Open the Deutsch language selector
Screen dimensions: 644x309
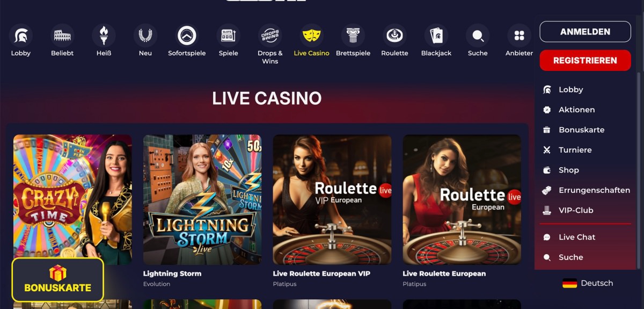tap(588, 283)
